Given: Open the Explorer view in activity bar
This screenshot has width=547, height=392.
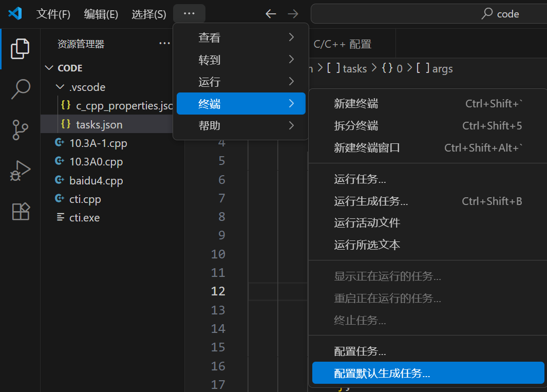Looking at the screenshot, I should pyautogui.click(x=20, y=48).
